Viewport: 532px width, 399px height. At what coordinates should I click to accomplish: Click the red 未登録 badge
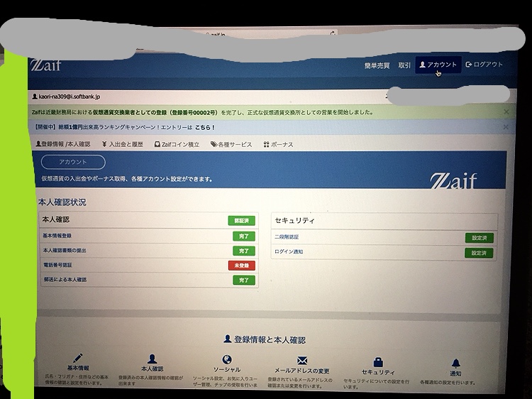point(242,266)
